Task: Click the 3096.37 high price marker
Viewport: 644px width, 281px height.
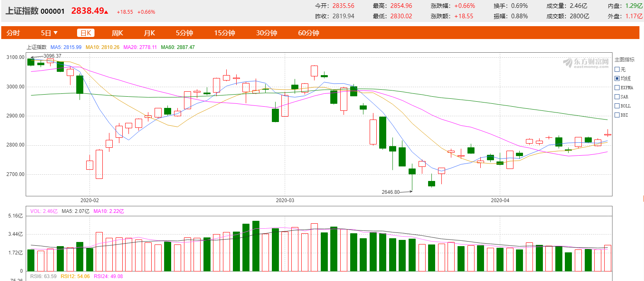Action: pos(52,56)
